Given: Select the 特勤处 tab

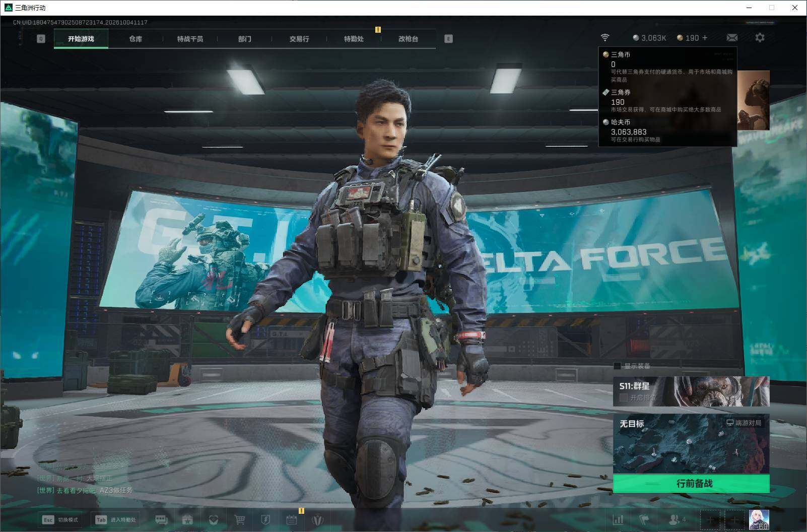Looking at the screenshot, I should point(354,39).
